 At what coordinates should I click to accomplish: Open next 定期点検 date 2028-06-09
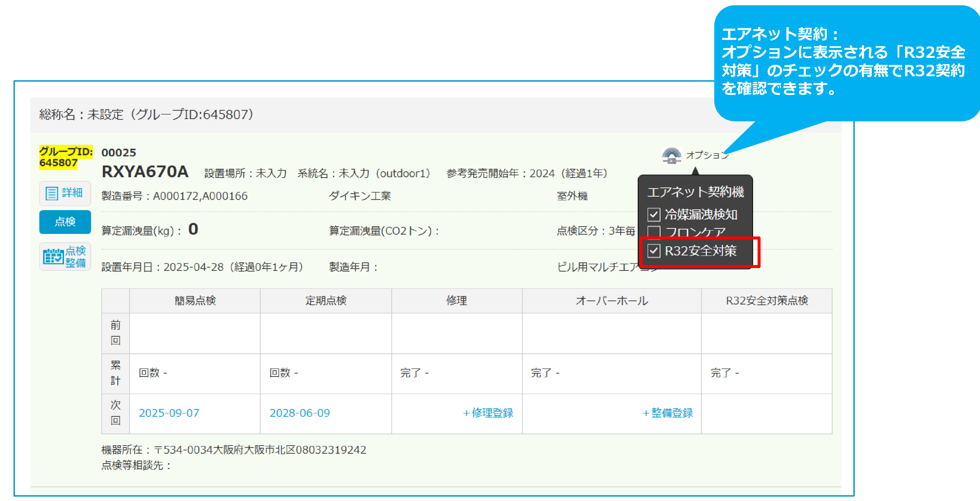(300, 413)
